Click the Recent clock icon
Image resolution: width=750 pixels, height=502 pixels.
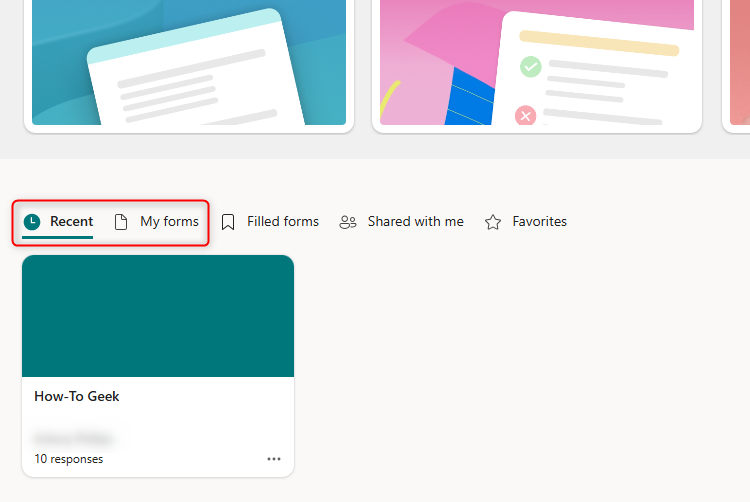tap(32, 222)
